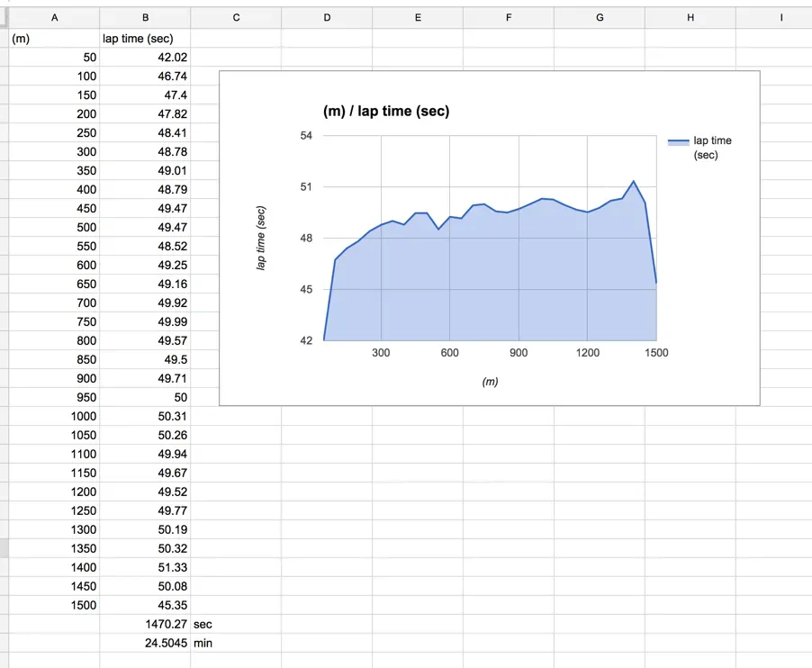Click the distance cell containing 1000
This screenshot has height=668, width=812.
point(54,416)
